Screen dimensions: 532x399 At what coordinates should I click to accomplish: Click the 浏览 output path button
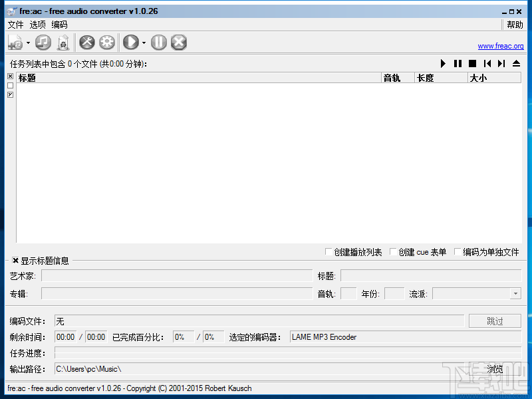[x=495, y=368]
